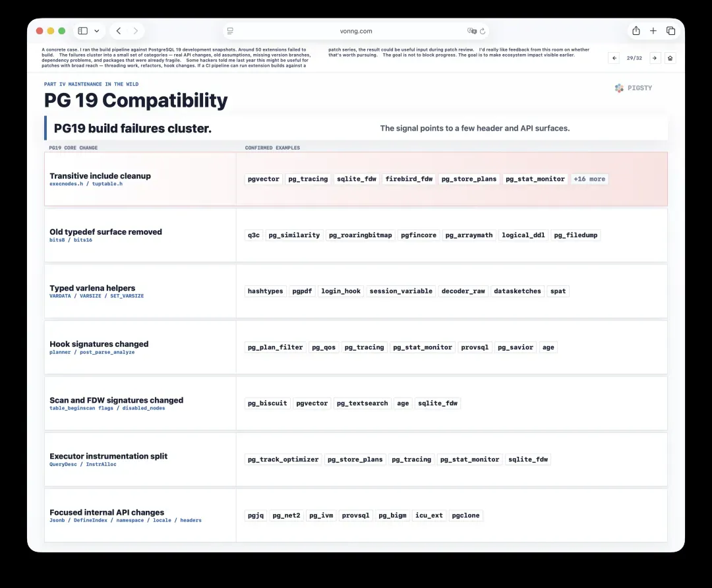Select the login_hook tag

click(x=341, y=291)
